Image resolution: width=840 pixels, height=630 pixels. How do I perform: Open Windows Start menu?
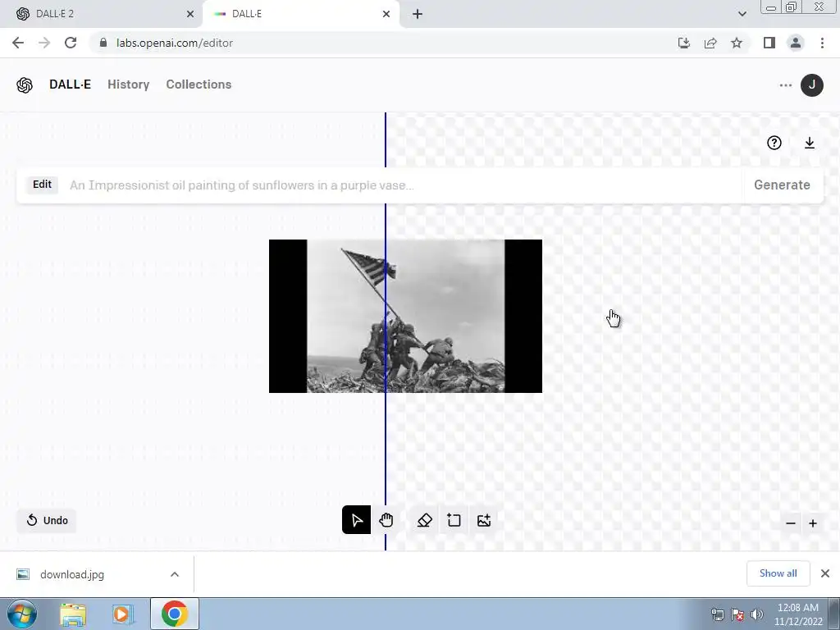[22, 614]
